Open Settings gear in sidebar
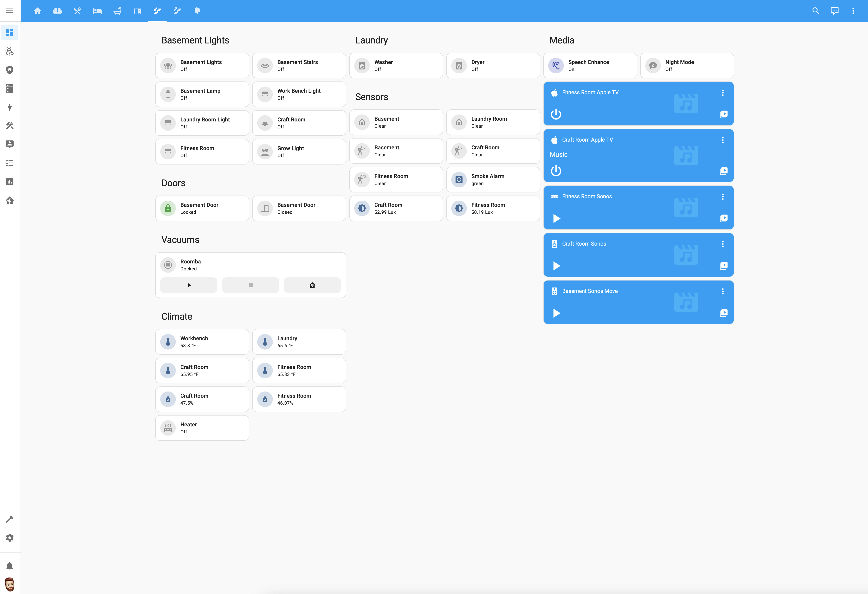The image size is (868, 594). 10,538
